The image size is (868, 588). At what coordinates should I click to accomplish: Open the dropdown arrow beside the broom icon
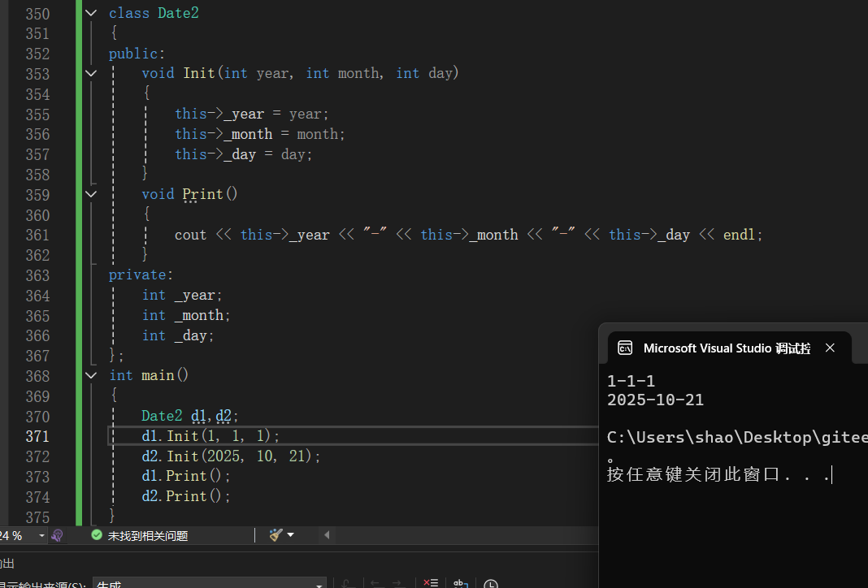point(291,535)
